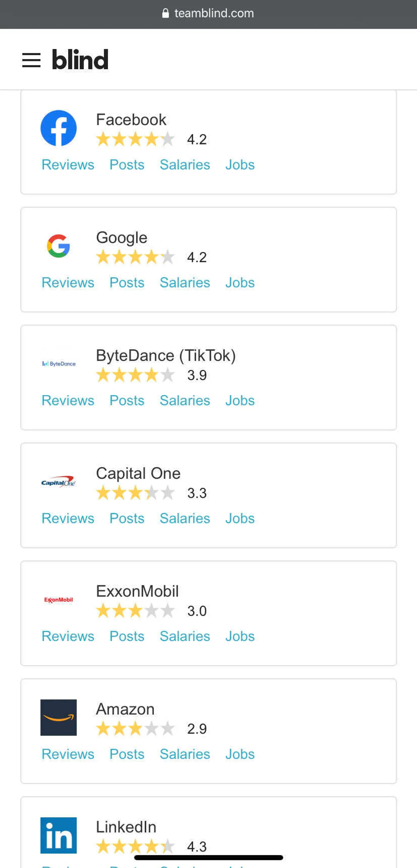
Task: Browse Amazon Jobs
Action: click(x=240, y=754)
